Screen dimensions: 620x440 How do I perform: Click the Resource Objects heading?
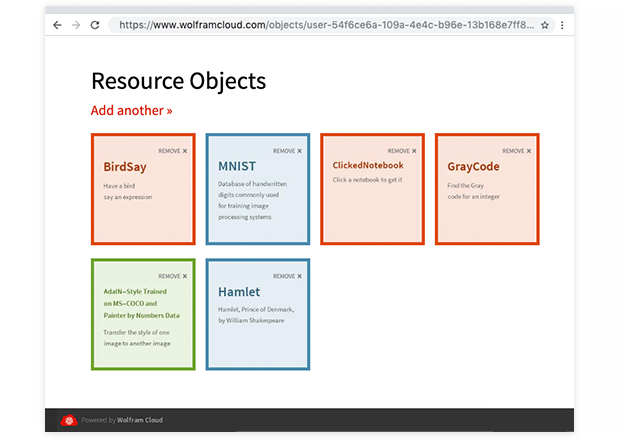click(x=179, y=81)
